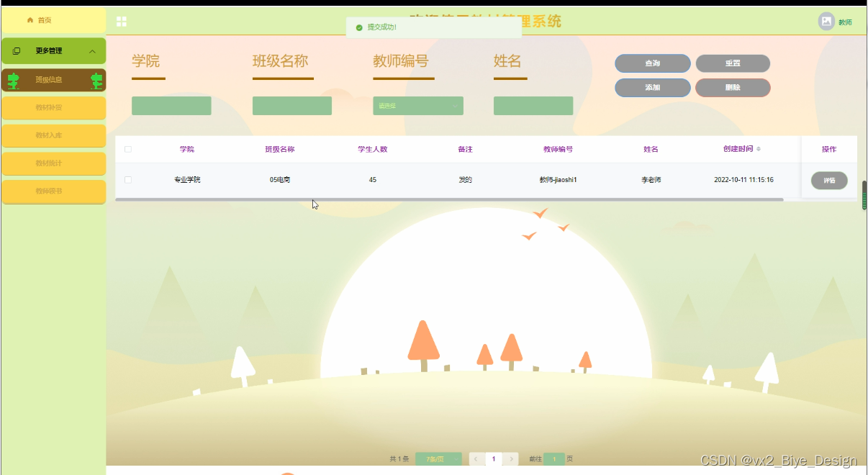Click the 操作 column header
The width and height of the screenshot is (868, 475).
click(x=829, y=149)
